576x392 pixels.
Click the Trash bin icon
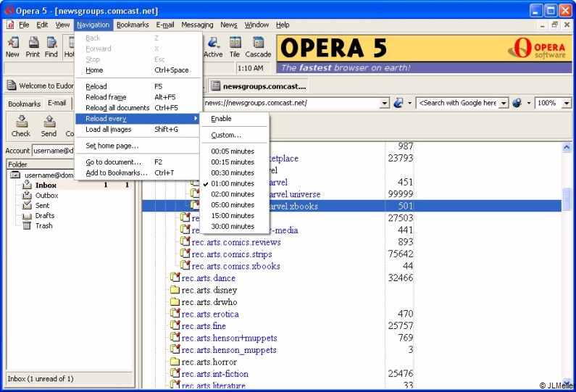click(27, 225)
